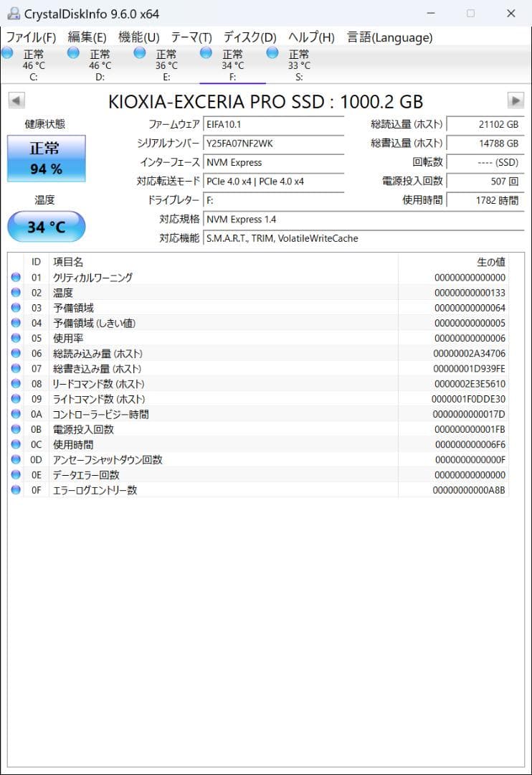Click the 回転数 value ---- (SSD)

click(x=485, y=163)
